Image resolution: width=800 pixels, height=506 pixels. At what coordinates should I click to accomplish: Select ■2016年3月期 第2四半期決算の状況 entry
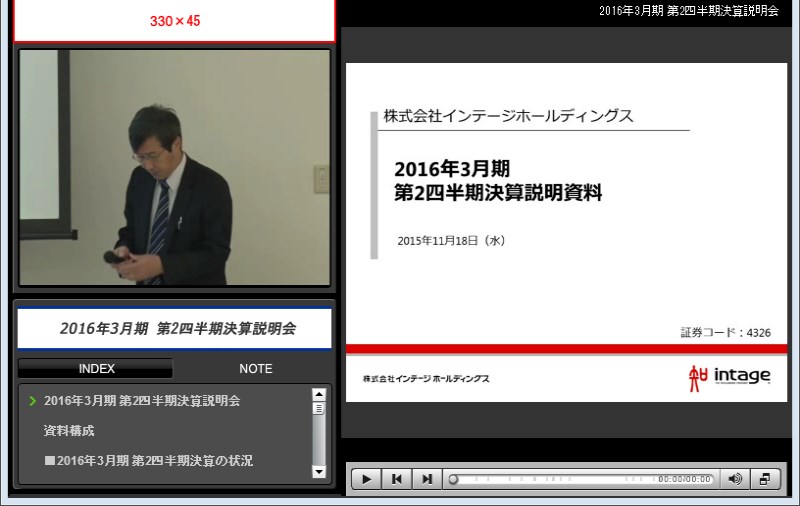(148, 461)
